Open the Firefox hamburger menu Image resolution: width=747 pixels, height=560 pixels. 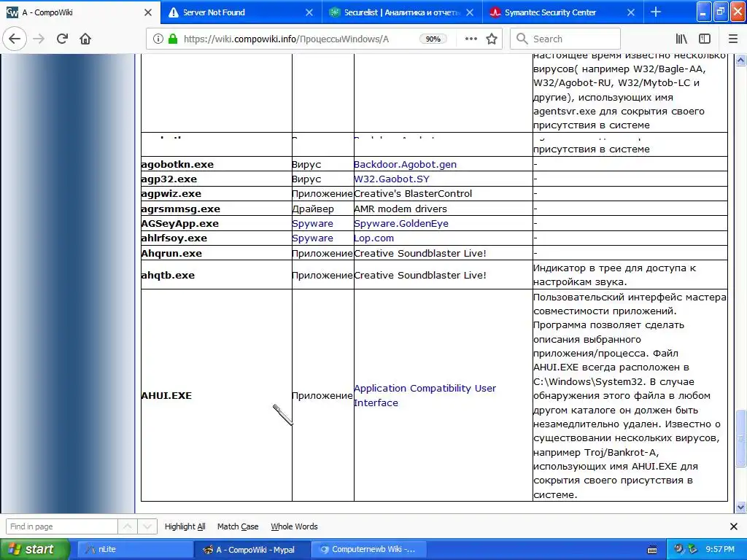click(x=733, y=39)
